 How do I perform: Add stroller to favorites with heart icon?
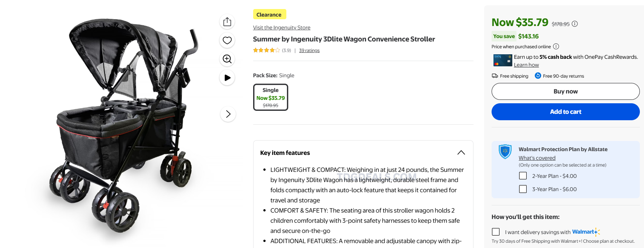227,40
